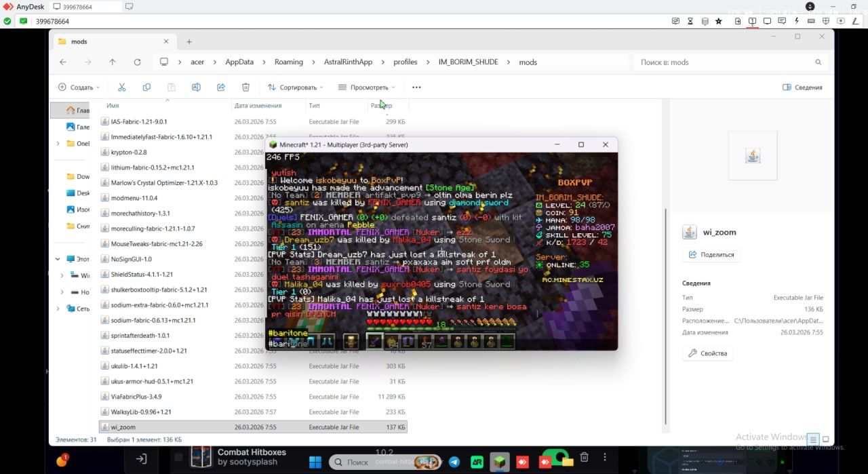Expand the Сеть tree node

click(58, 309)
